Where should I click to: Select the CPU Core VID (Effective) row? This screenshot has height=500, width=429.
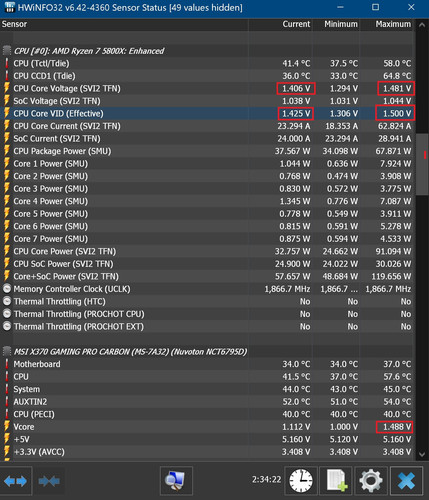click(207, 113)
